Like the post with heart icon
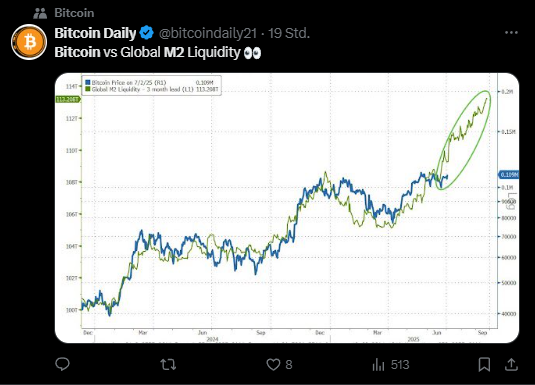This screenshot has height=385, width=535. [273, 365]
